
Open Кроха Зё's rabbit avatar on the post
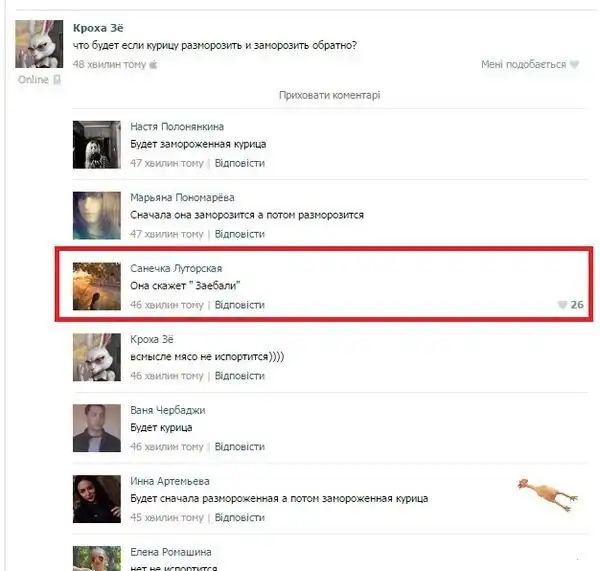[39, 44]
